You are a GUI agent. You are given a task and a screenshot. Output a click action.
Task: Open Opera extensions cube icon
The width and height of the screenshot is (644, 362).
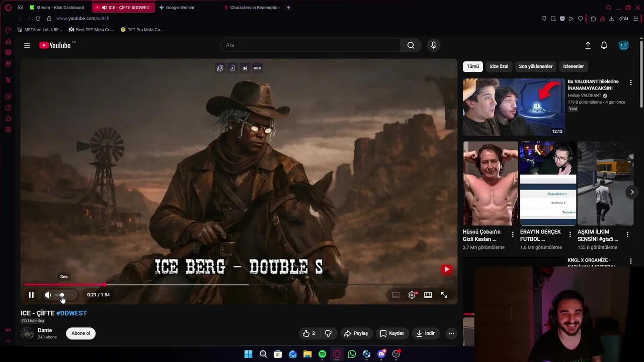[593, 19]
